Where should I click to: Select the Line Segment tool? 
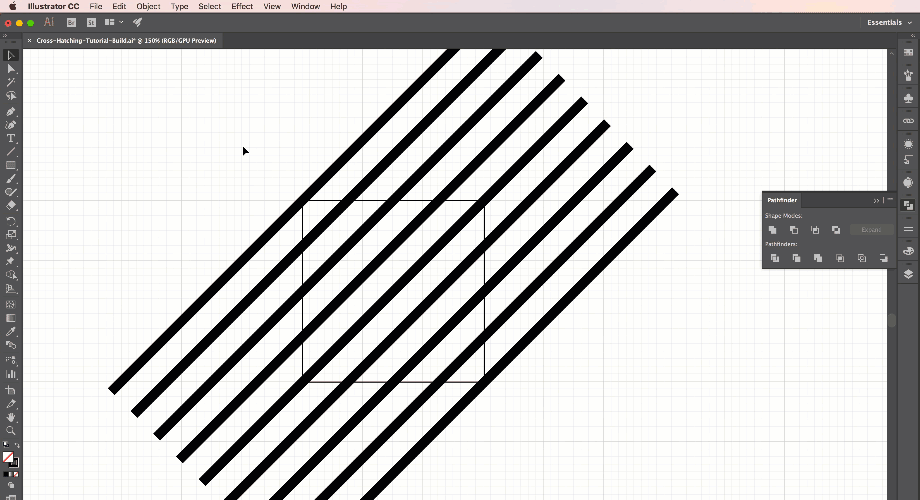(11, 152)
